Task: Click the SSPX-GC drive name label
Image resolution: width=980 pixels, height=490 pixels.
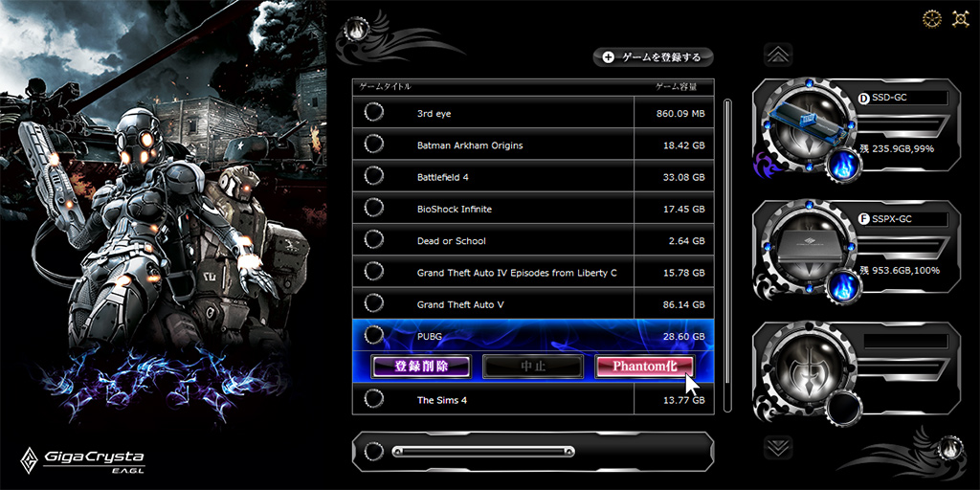Action: pos(893,219)
